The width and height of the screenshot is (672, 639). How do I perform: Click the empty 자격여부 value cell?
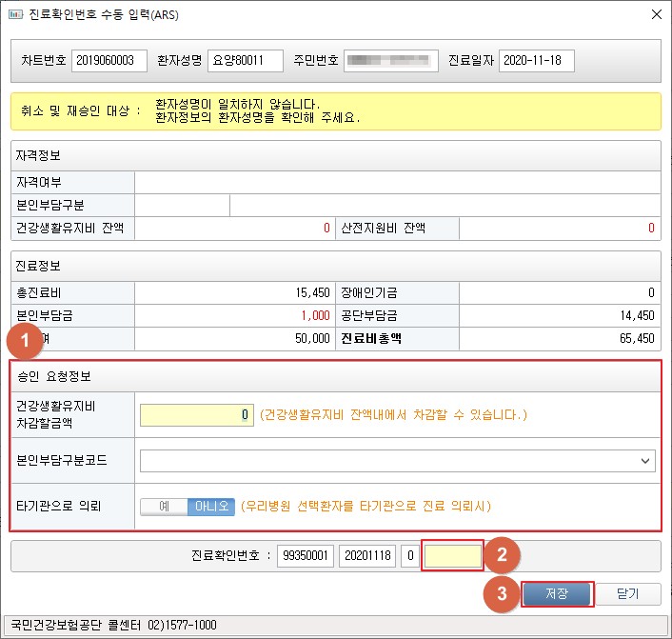click(x=397, y=182)
